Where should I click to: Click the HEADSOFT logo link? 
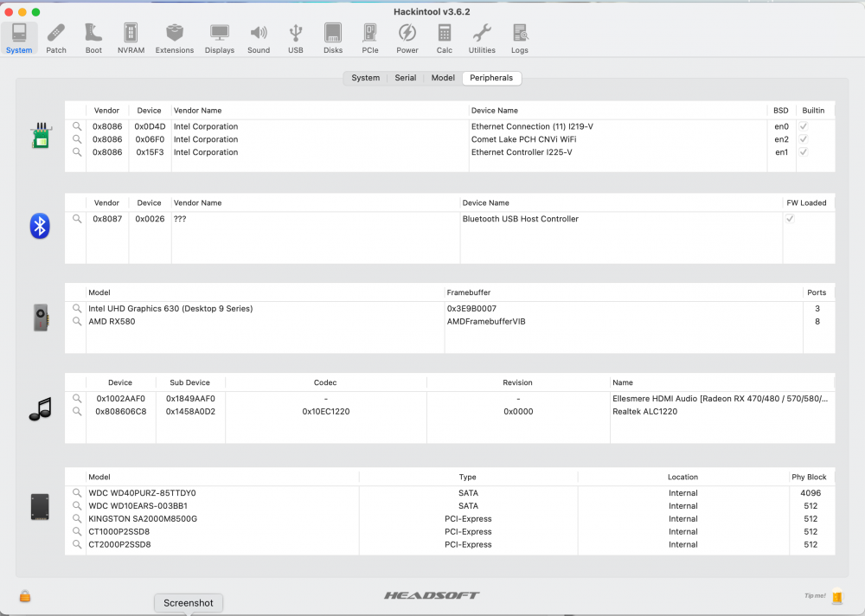(432, 595)
